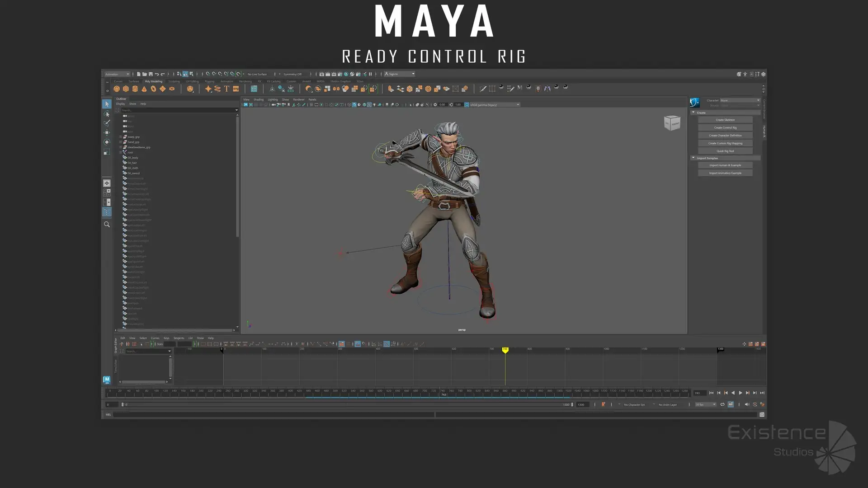Click the Type text tool shelf icon
Viewport: 868px width, 488px height.
(226, 89)
